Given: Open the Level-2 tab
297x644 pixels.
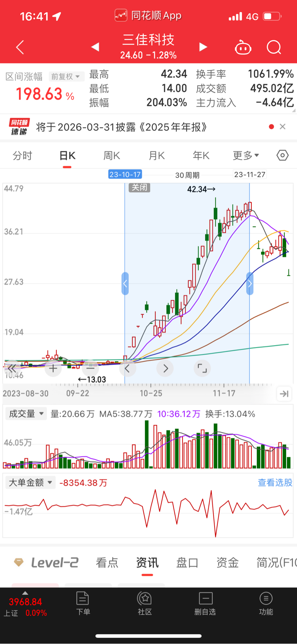Looking at the screenshot, I should [46, 562].
